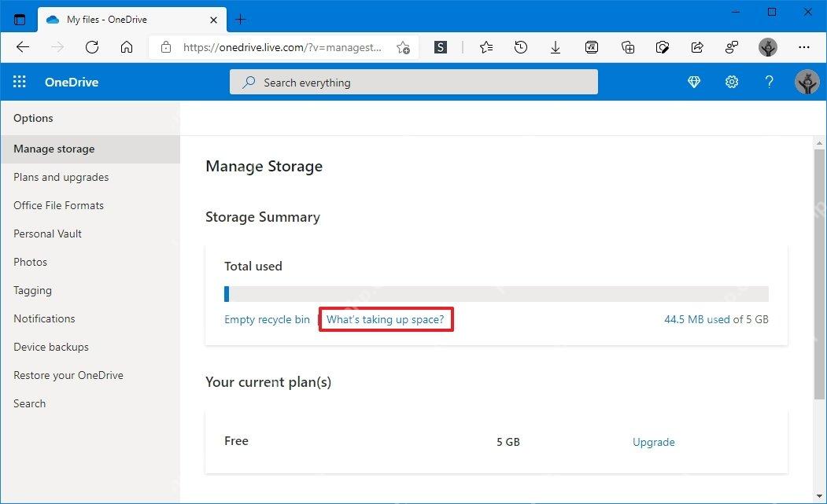Click the scrollbar up arrow
The width and height of the screenshot is (827, 504).
tap(819, 143)
